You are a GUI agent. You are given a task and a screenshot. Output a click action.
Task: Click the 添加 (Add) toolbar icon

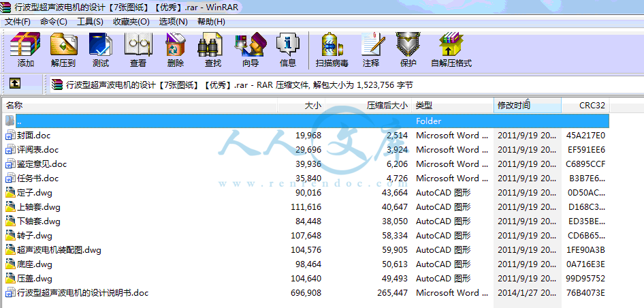[x=25, y=44]
